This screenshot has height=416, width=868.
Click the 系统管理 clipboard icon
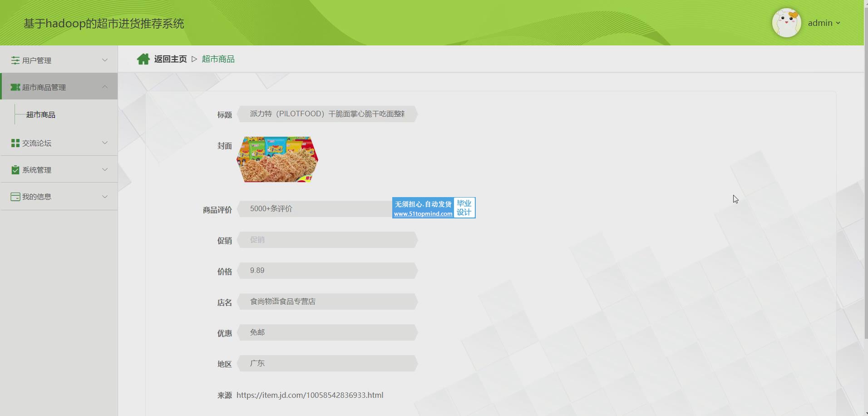15,169
